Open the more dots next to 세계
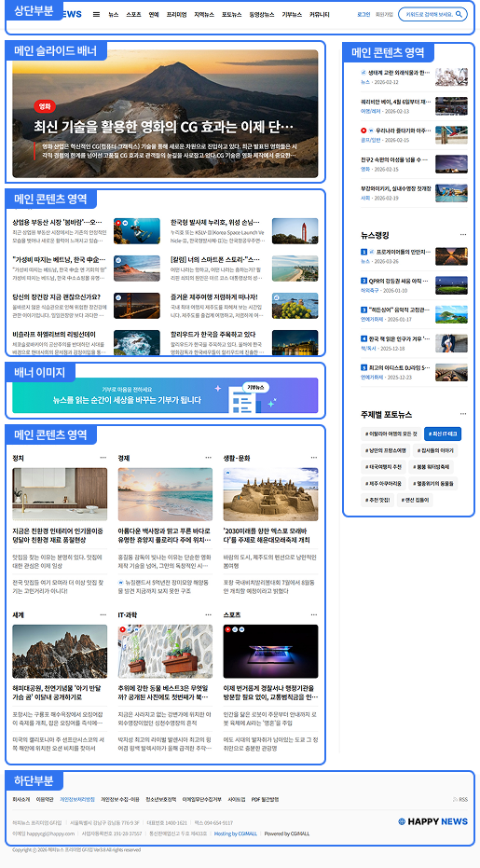The image size is (480, 868). (x=103, y=615)
